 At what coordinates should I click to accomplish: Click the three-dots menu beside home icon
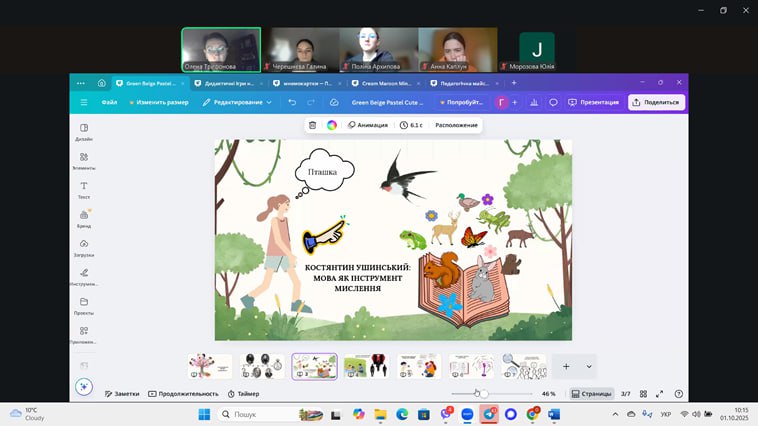81,83
